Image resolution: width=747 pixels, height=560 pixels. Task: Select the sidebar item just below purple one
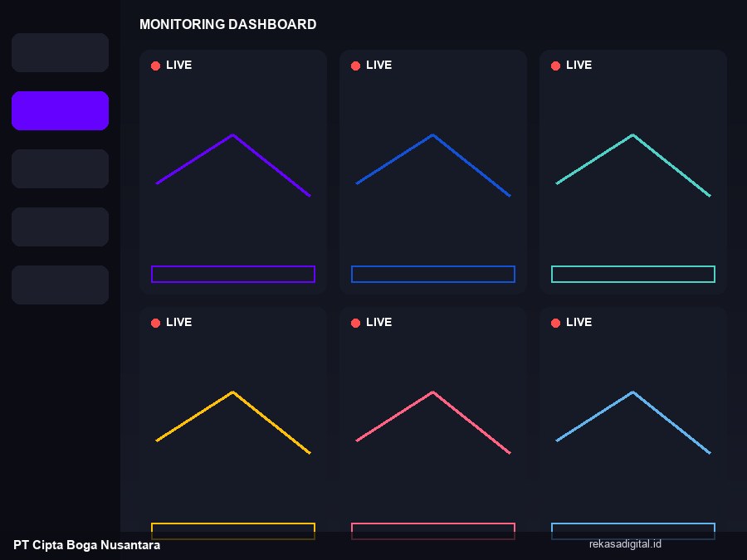[60, 168]
